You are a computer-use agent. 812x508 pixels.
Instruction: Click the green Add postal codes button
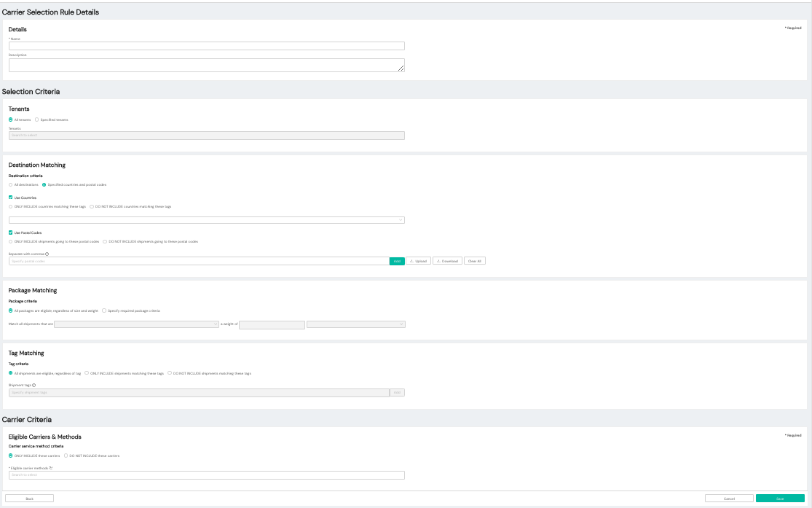pyautogui.click(x=397, y=261)
